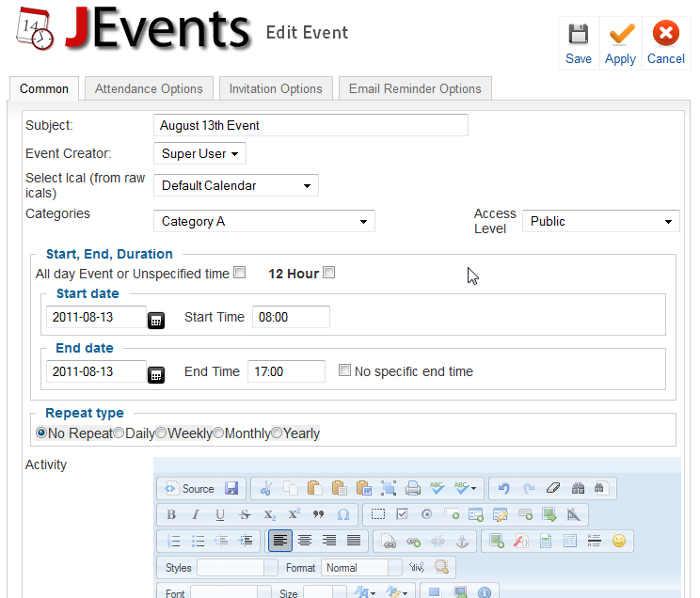Click the Source button in editor

(x=189, y=489)
